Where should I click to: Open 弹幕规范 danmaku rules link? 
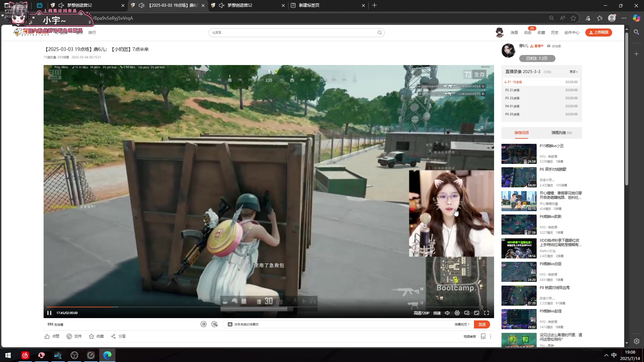pyautogui.click(x=462, y=324)
